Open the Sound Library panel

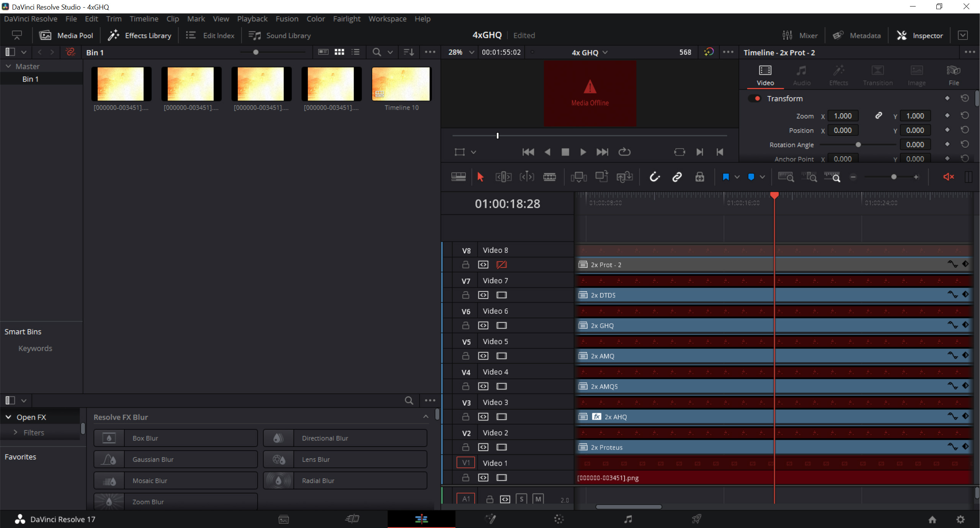(x=279, y=36)
